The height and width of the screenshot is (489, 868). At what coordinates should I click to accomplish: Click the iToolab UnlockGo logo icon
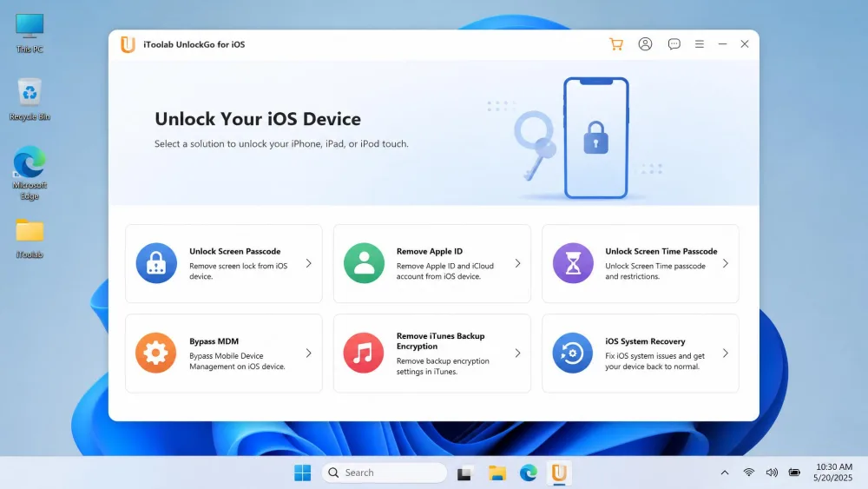[x=128, y=44]
